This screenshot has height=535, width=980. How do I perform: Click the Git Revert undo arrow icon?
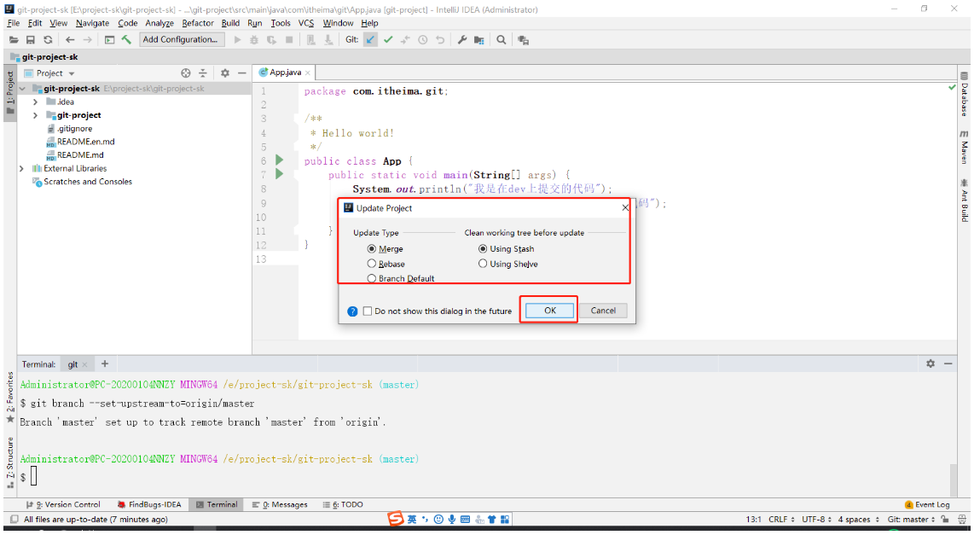440,40
